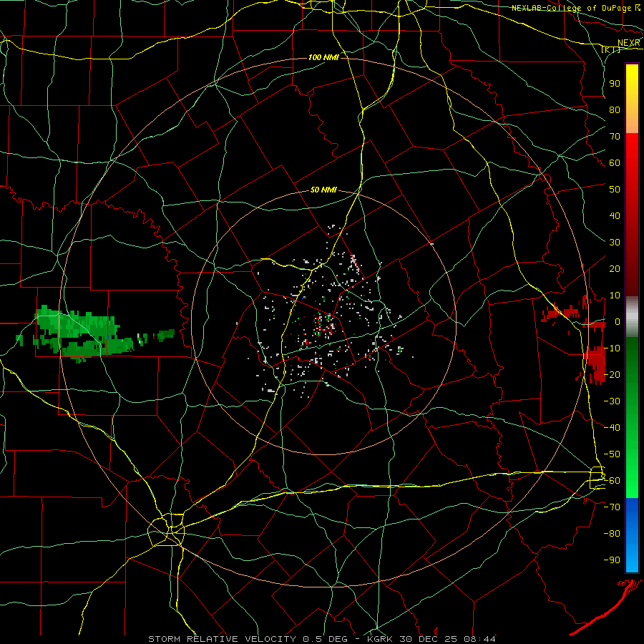Click the 50 NMI range ring label
The width and height of the screenshot is (644, 644).
tap(323, 190)
